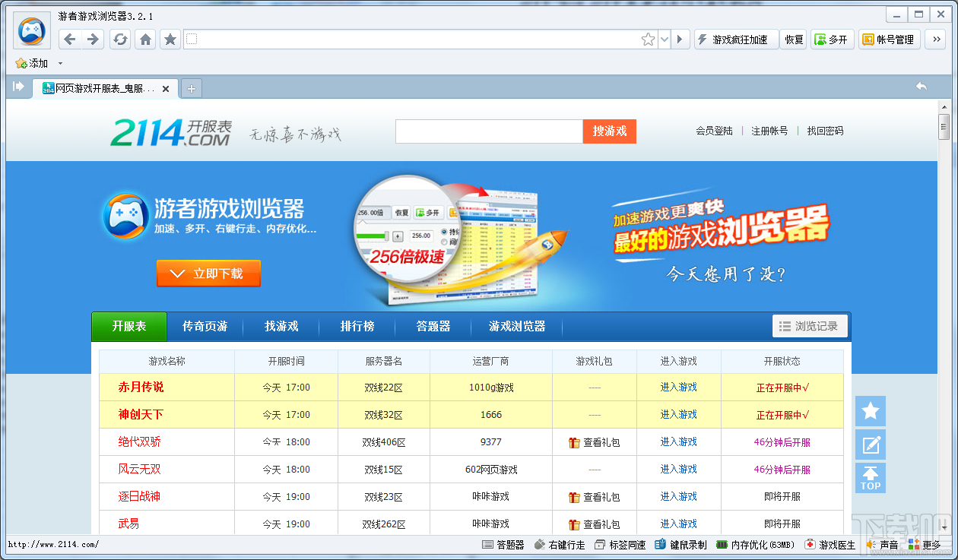Click 内存优化 in status bar

pos(755,545)
